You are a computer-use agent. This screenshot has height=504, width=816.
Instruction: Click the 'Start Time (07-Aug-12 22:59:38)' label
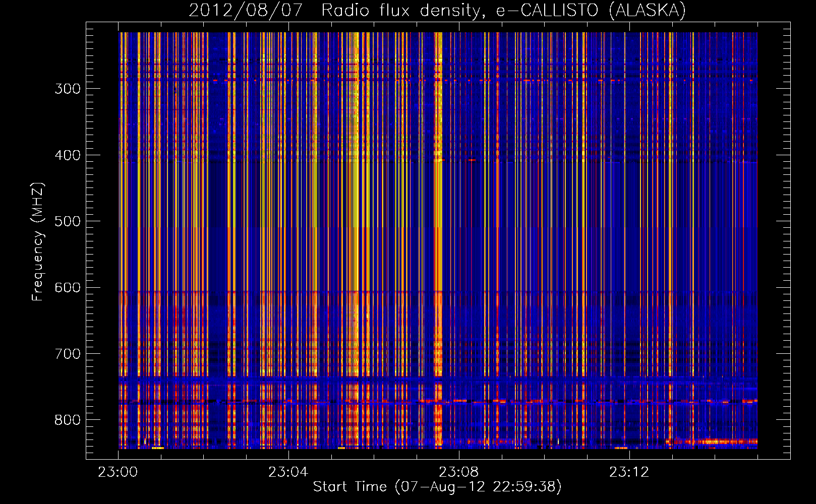pyautogui.click(x=437, y=487)
